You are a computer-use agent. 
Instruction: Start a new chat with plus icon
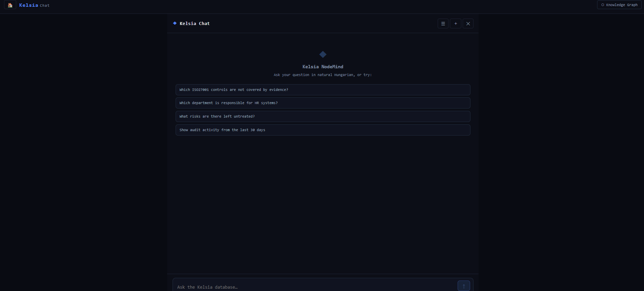coord(456,24)
